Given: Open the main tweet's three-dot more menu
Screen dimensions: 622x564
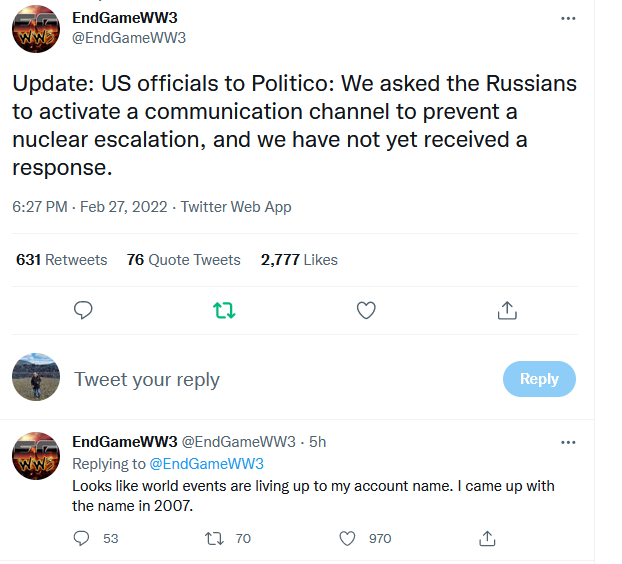Looking at the screenshot, I should point(568,19).
